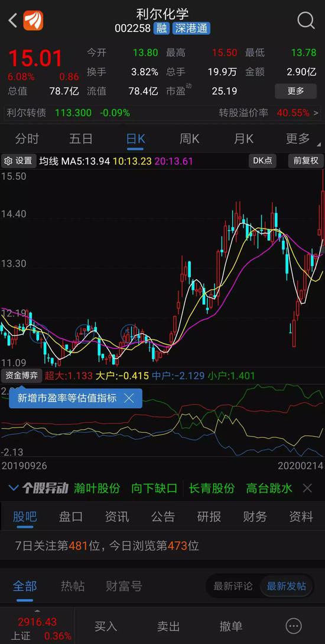Image resolution: width=325 pixels, height=644 pixels.
Task: Switch to 月K chart tab
Action: pyautogui.click(x=243, y=139)
